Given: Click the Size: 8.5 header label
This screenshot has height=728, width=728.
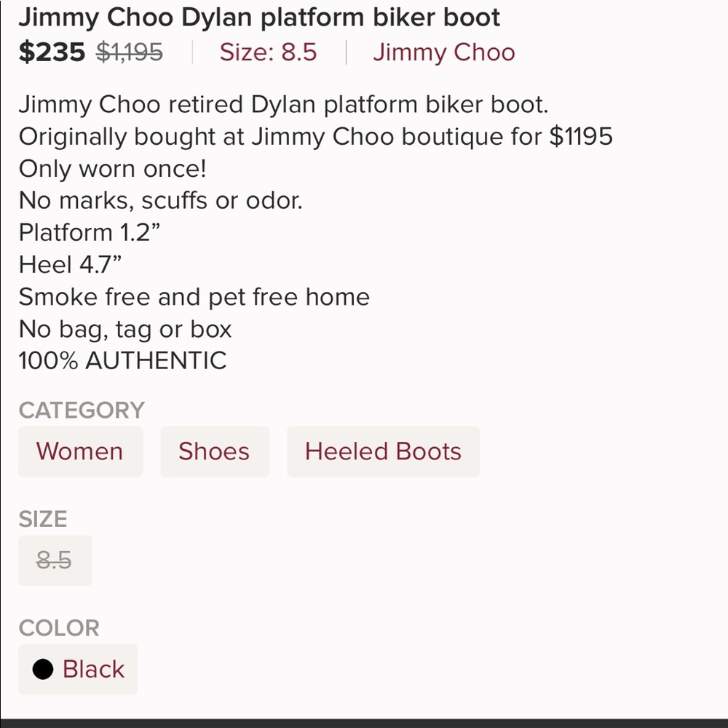Looking at the screenshot, I should (267, 52).
